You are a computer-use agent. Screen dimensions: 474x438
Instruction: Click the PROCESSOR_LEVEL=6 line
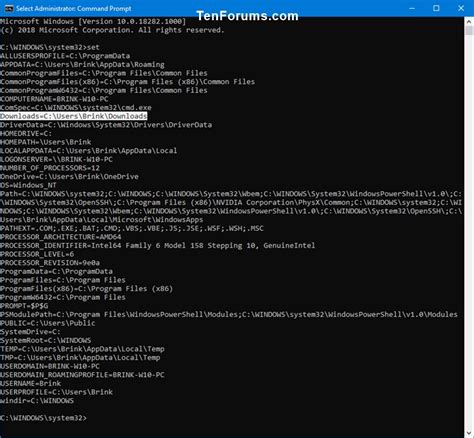[37, 254]
